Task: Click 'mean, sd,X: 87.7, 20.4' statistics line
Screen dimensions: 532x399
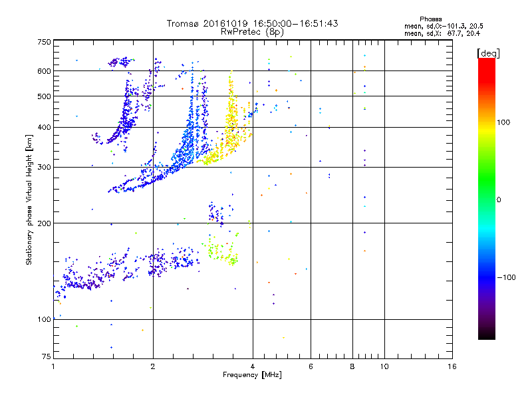Action: [x=442, y=33]
